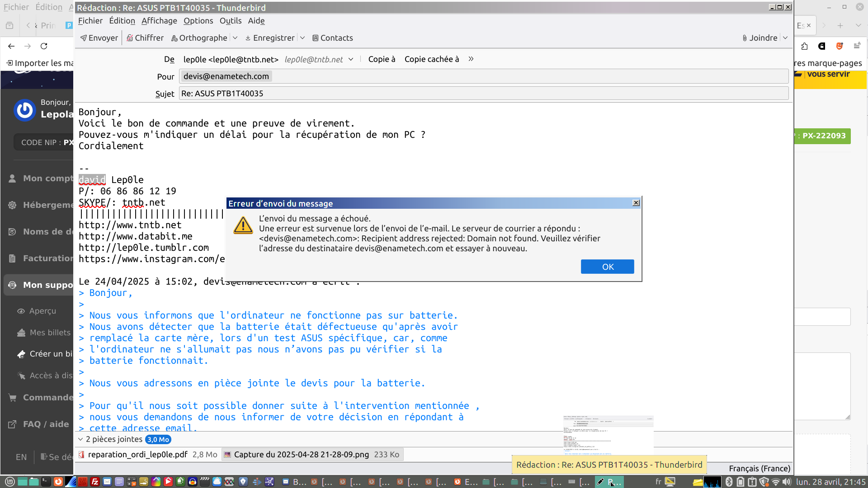
Task: Open the Contacts sidebar
Action: pos(332,38)
